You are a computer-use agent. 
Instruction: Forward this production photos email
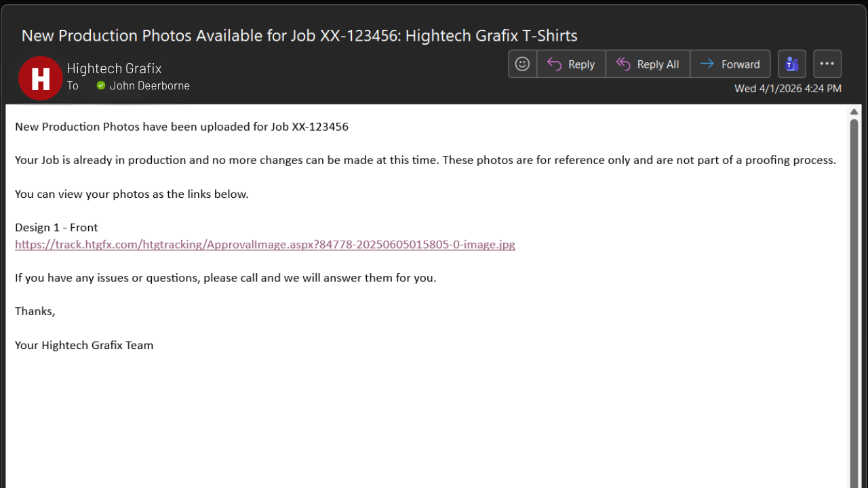730,64
